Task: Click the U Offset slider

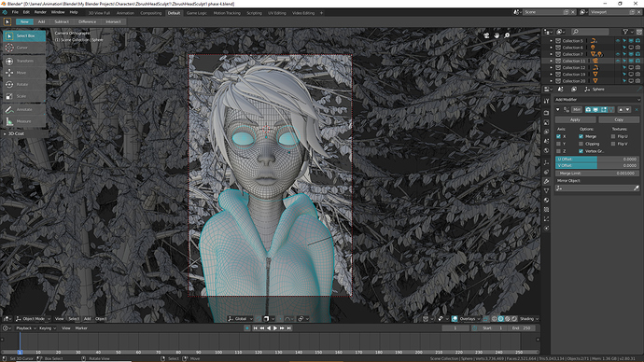Action: coord(597,159)
